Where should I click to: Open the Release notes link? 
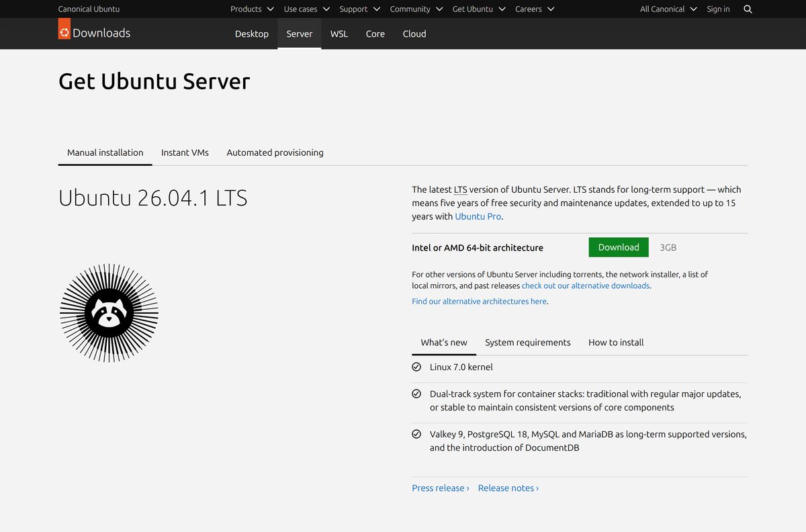508,488
